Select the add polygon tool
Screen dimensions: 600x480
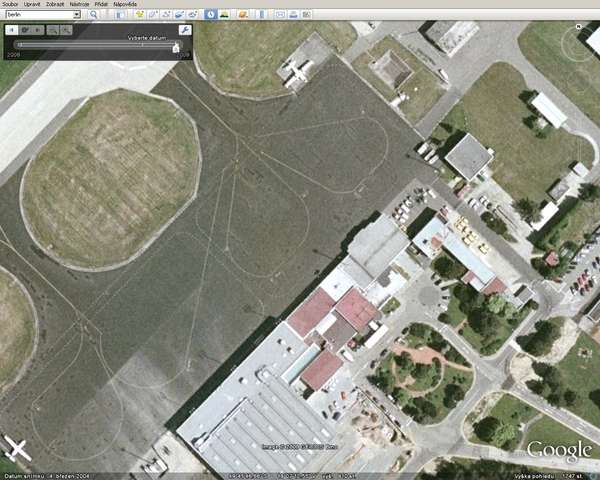[x=154, y=15]
